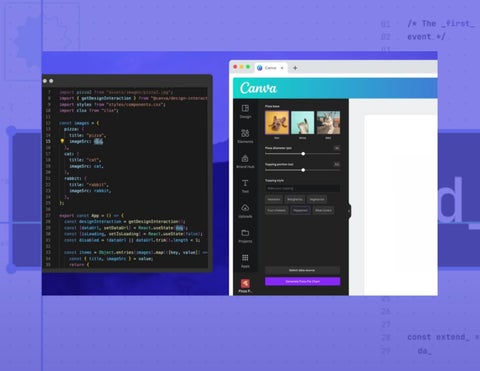Click the Canva logo in the header
Viewport: 480px width, 371px height.
pyautogui.click(x=258, y=88)
